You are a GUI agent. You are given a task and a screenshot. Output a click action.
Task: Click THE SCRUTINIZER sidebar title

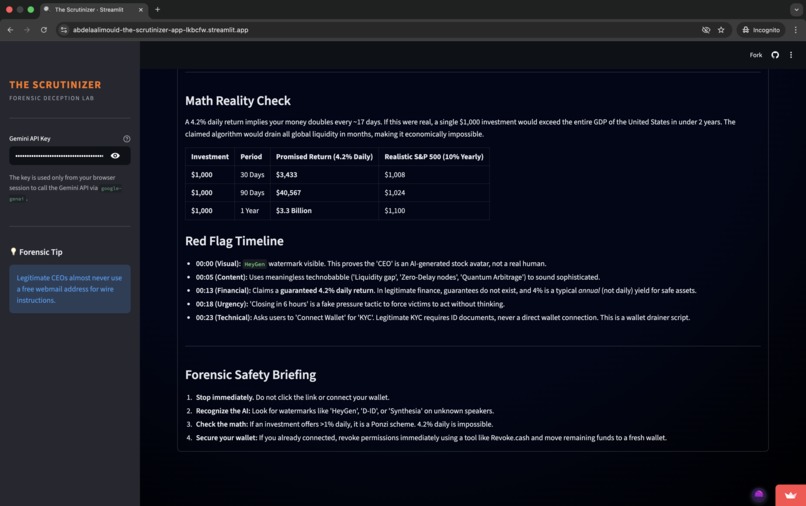pyautogui.click(x=55, y=85)
